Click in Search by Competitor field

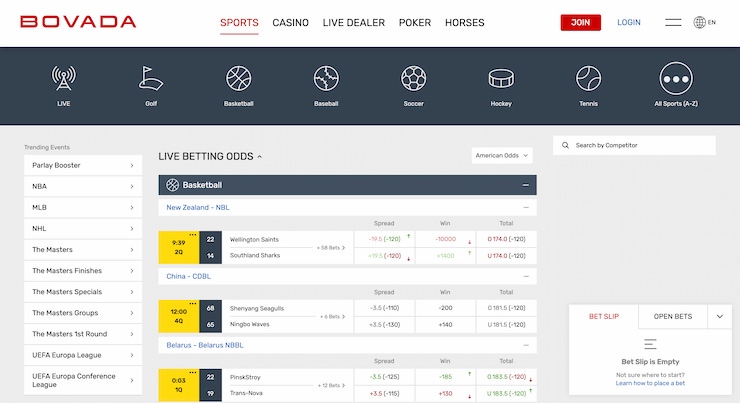tap(634, 145)
